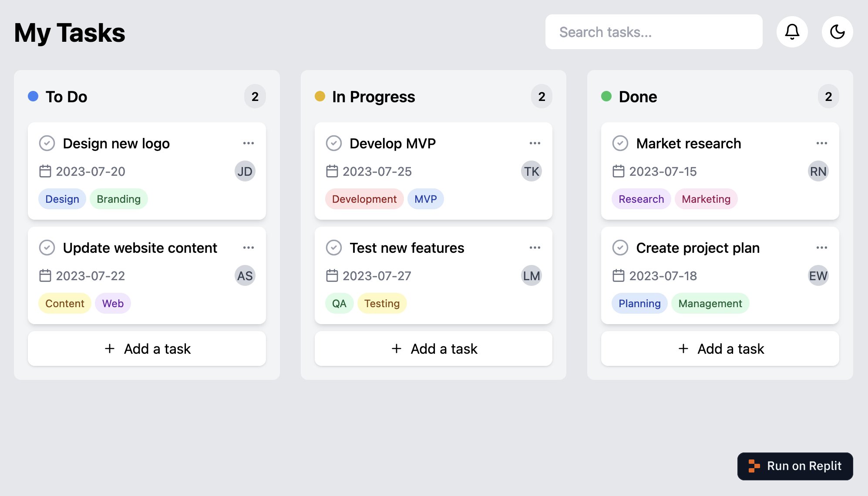Click the EW assignee avatar
Image resolution: width=868 pixels, height=496 pixels.
pyautogui.click(x=818, y=276)
